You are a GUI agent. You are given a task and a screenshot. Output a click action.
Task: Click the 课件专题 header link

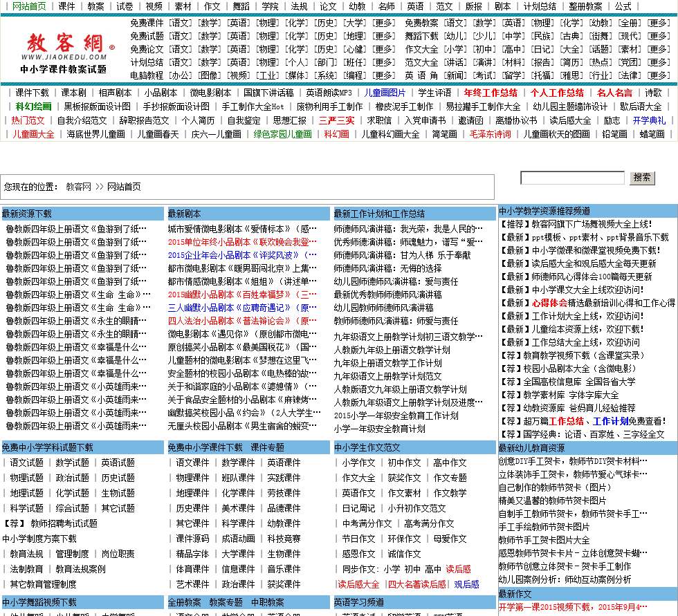tap(268, 447)
